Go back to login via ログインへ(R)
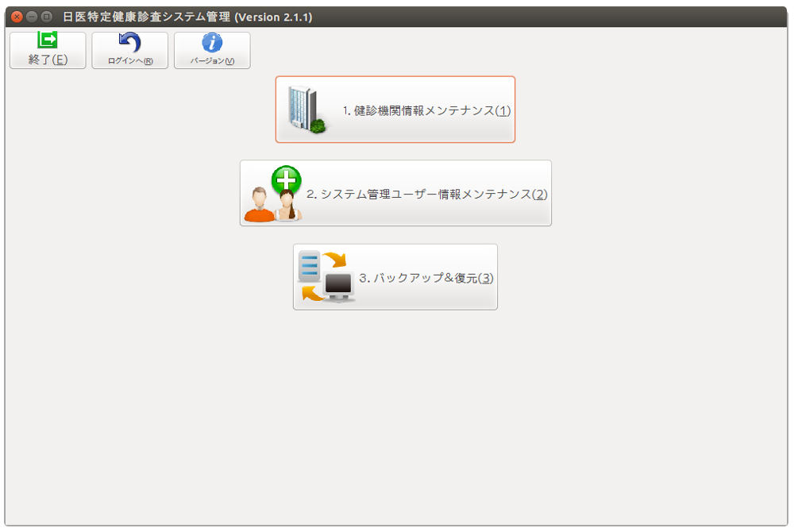The image size is (794, 532). 129,50
